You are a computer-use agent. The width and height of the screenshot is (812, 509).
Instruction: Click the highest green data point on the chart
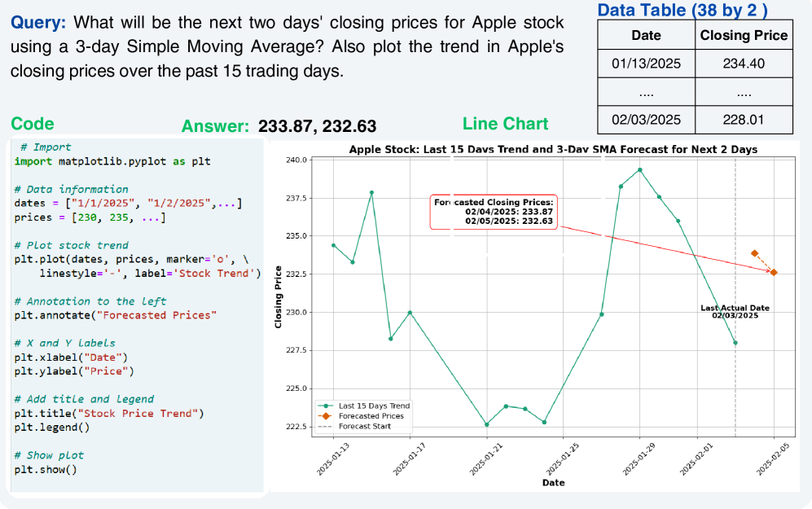tap(640, 170)
